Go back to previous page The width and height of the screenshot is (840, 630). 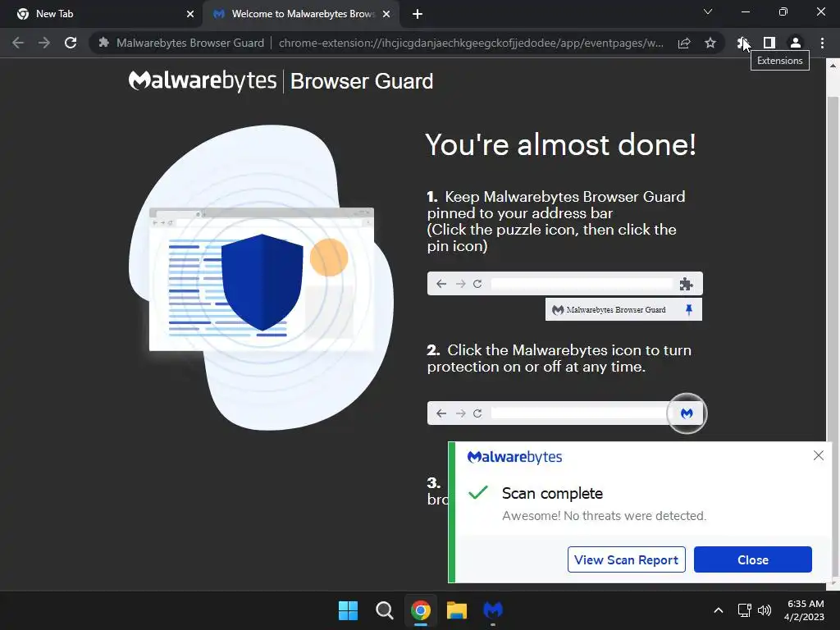(x=18, y=43)
